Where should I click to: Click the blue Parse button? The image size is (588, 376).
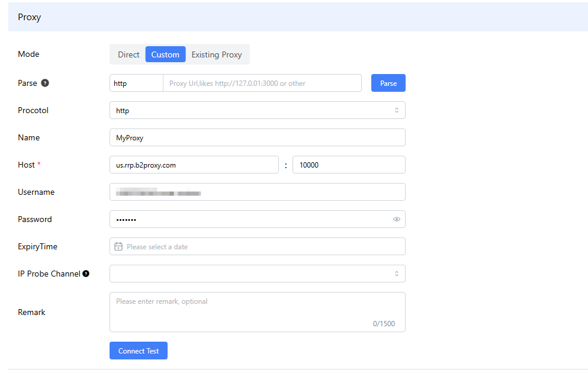coord(388,83)
